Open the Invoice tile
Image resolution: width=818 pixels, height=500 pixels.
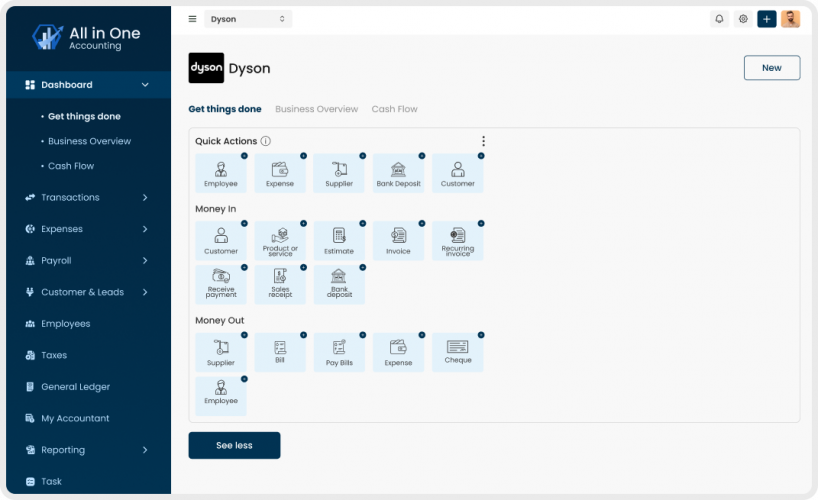pyautogui.click(x=399, y=241)
